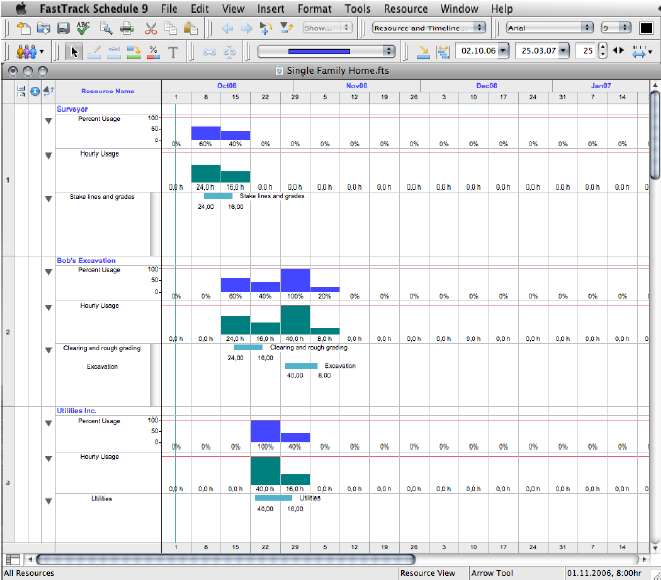The image size is (661, 580).
Task: Run the ABC spell check
Action: 83,28
